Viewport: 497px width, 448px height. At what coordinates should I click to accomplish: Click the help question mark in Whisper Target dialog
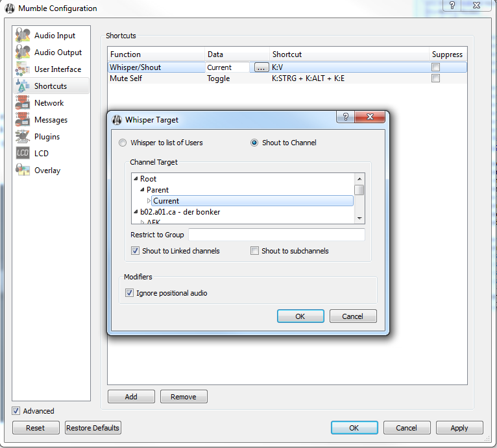coord(345,117)
